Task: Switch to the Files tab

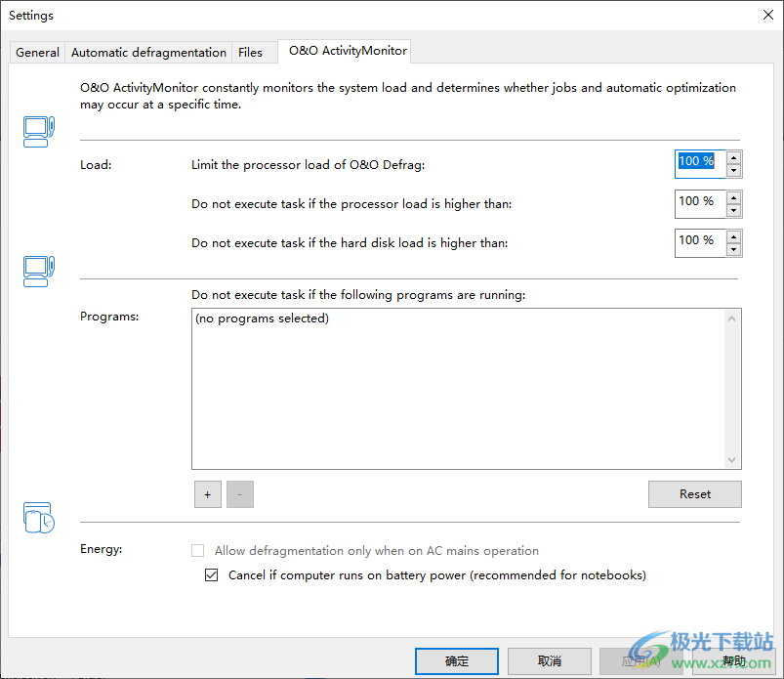Action: 250,53
